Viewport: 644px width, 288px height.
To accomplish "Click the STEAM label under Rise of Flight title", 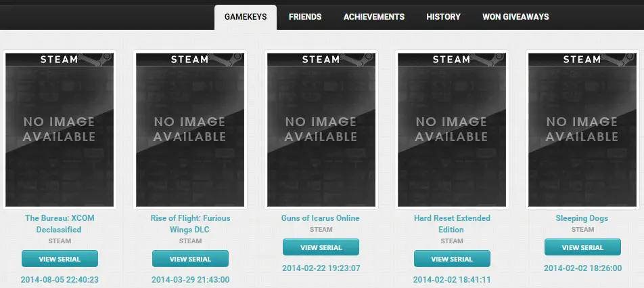I will pyautogui.click(x=190, y=241).
